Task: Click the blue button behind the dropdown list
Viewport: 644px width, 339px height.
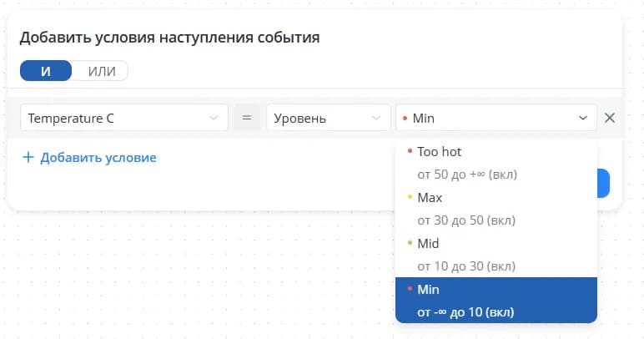Action: 603,183
